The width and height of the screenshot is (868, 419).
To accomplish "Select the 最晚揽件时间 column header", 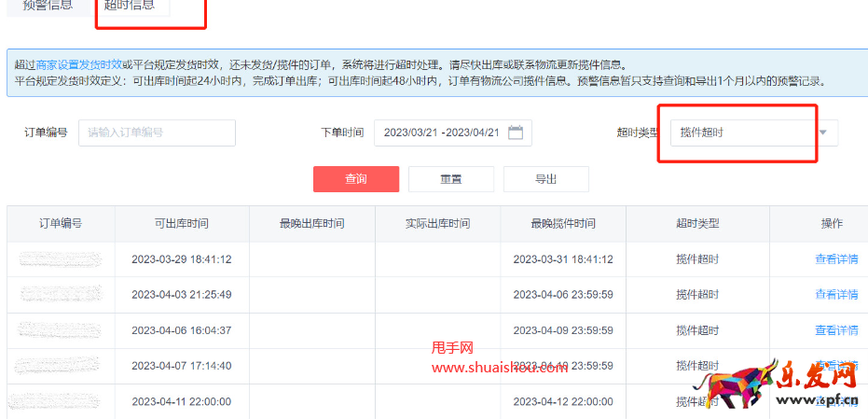I will pyautogui.click(x=563, y=224).
